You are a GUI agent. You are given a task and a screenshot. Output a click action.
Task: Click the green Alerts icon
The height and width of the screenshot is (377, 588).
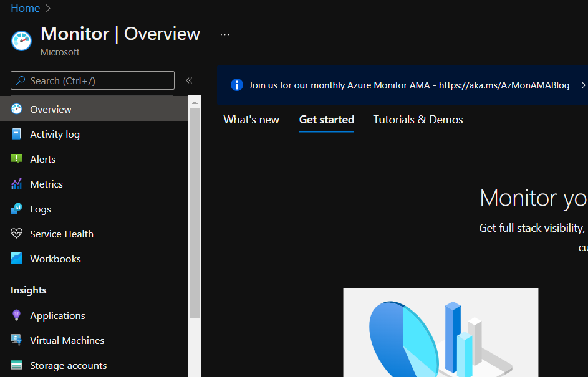point(17,159)
